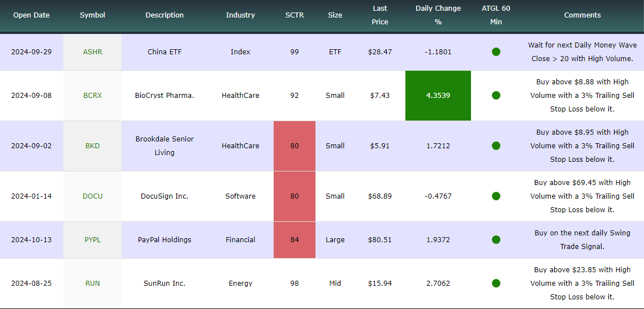Image resolution: width=644 pixels, height=309 pixels.
Task: Select the open date 2024-09-02
Action: (31, 145)
